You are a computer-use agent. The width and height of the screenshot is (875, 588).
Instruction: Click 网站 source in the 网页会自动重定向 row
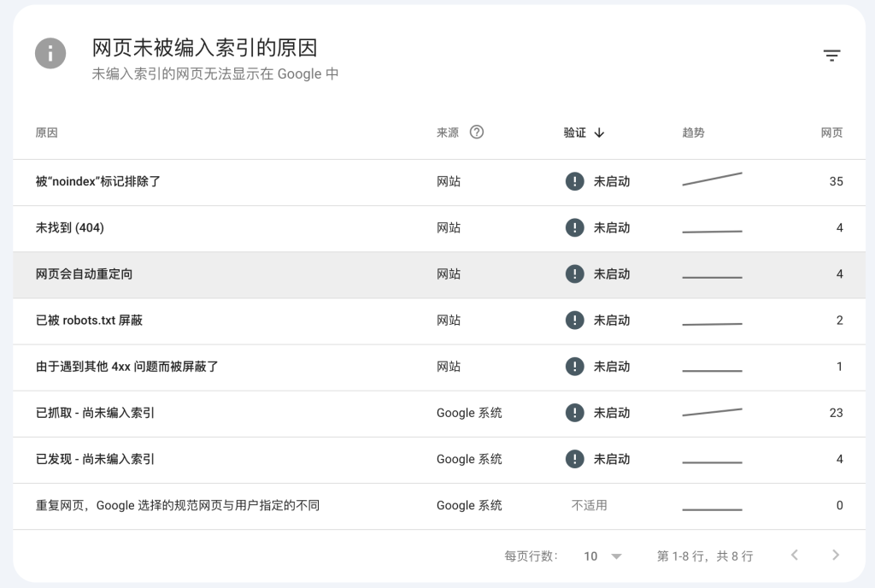click(449, 274)
